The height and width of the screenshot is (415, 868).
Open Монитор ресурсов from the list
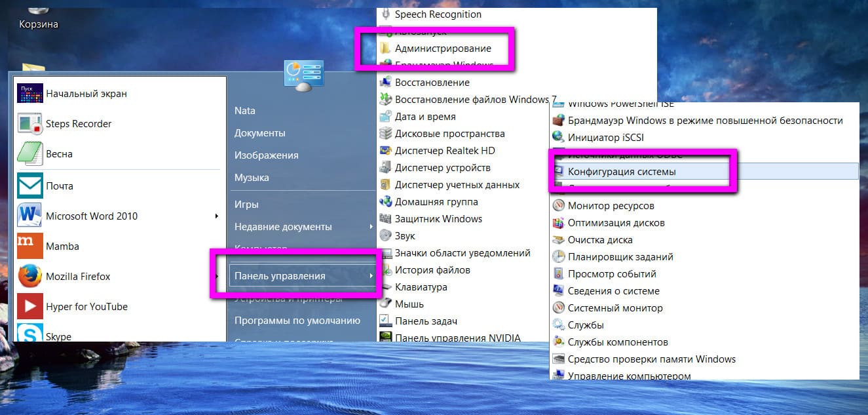(603, 206)
